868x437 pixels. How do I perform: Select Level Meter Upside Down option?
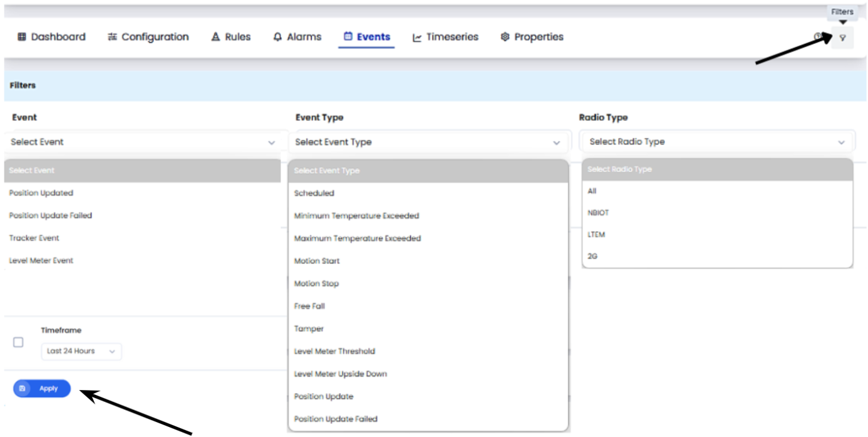[340, 374]
